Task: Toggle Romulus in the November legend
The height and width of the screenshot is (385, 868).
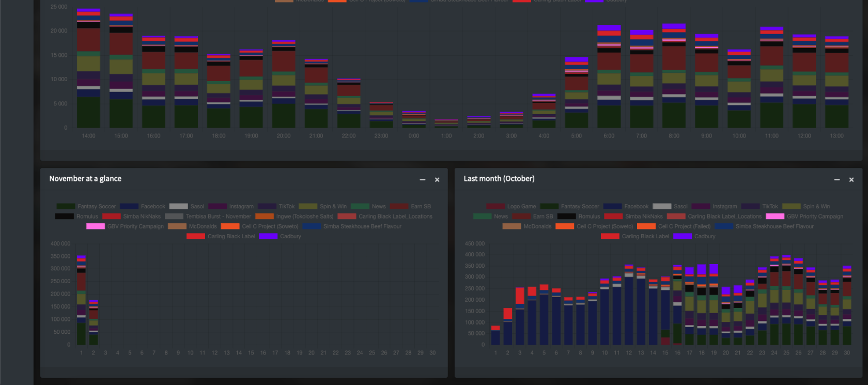Action: pyautogui.click(x=76, y=217)
